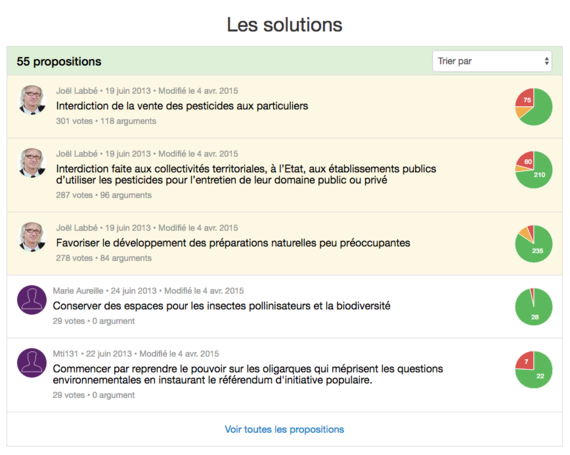Open the référendum d'initiative populaire proposal
570x455 pixels.
[x=248, y=374]
